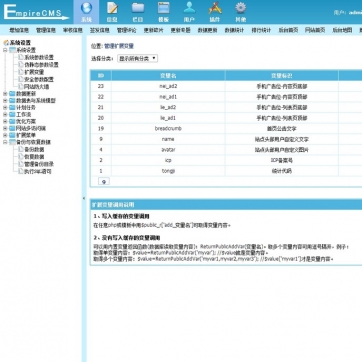
Task: Open the 模板 window icon in top navigation
Action: (163, 8)
